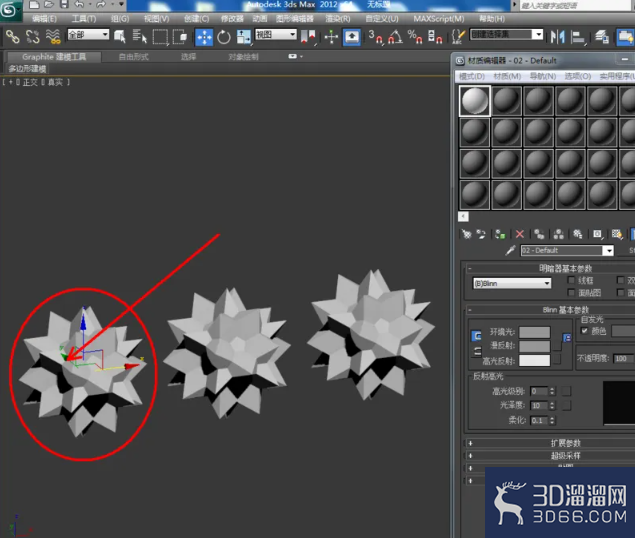This screenshot has width=635, height=538.
Task: Click the Select and Manipulate icon
Action: 331,37
